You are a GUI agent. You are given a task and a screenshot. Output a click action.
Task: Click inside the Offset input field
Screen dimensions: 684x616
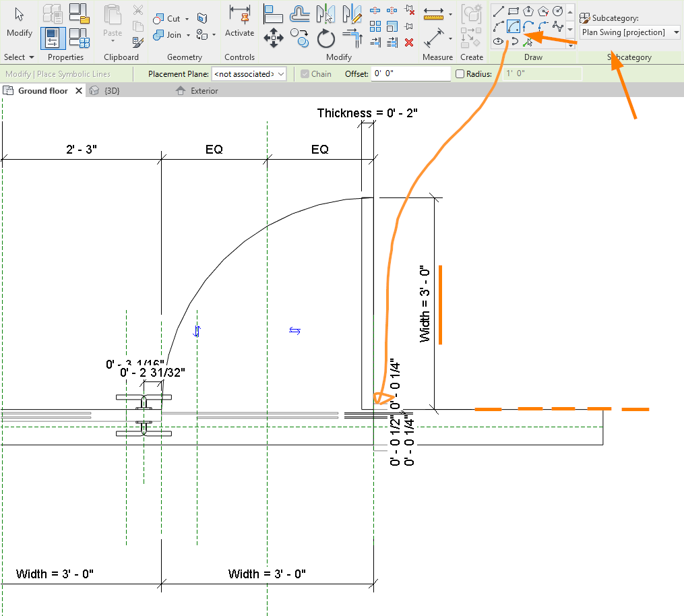pyautogui.click(x=410, y=73)
